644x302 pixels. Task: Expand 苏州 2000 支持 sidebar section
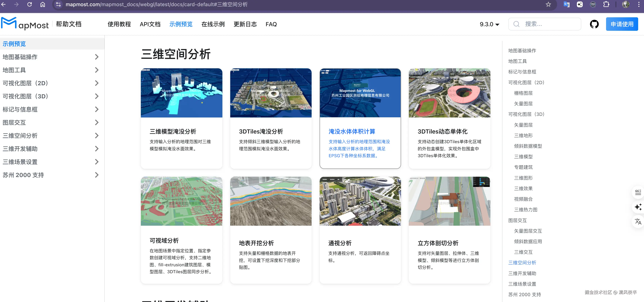point(97,175)
